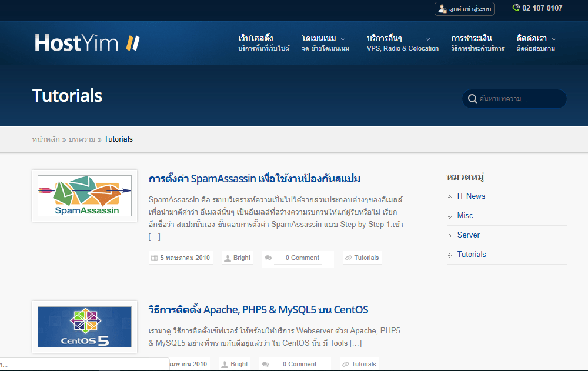Click author icon in SpamAssassin post meta

tap(227, 258)
